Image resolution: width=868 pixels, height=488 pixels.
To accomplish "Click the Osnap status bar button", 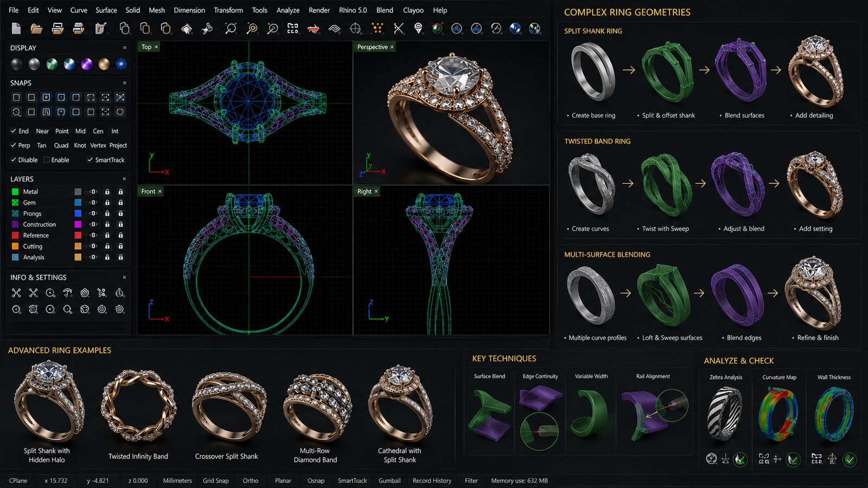I will 316,480.
